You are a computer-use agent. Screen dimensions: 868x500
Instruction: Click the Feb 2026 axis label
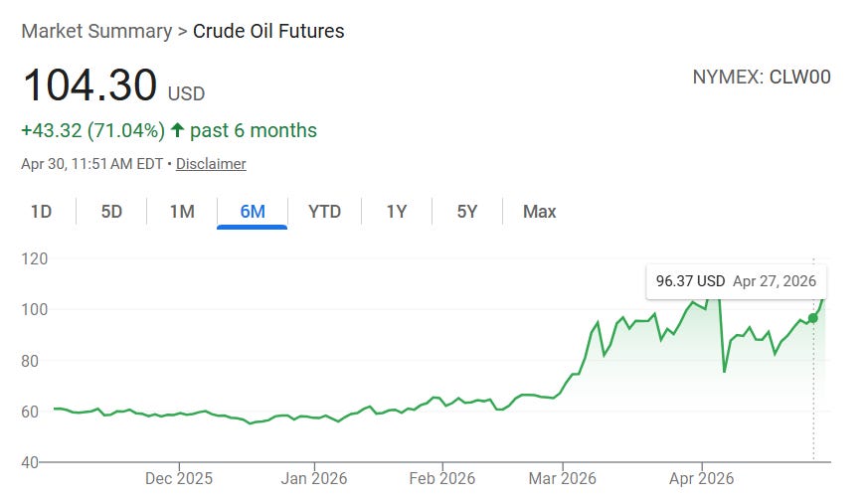pyautogui.click(x=442, y=478)
